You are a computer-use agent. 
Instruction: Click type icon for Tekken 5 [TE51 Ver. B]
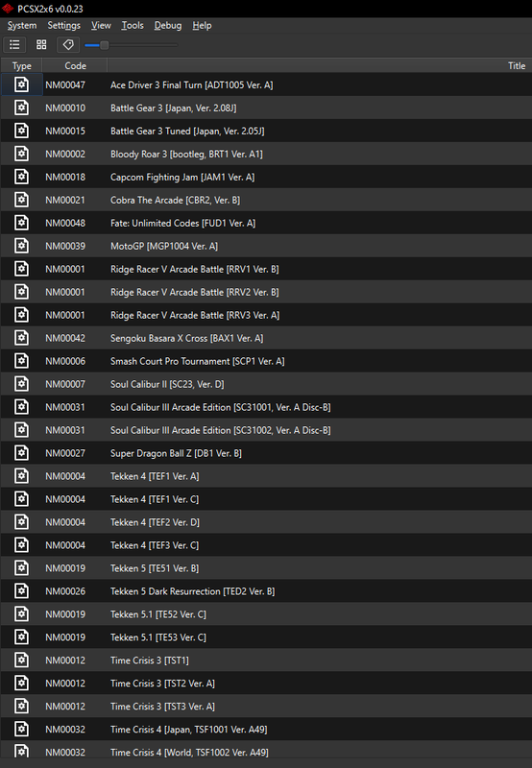(21, 568)
